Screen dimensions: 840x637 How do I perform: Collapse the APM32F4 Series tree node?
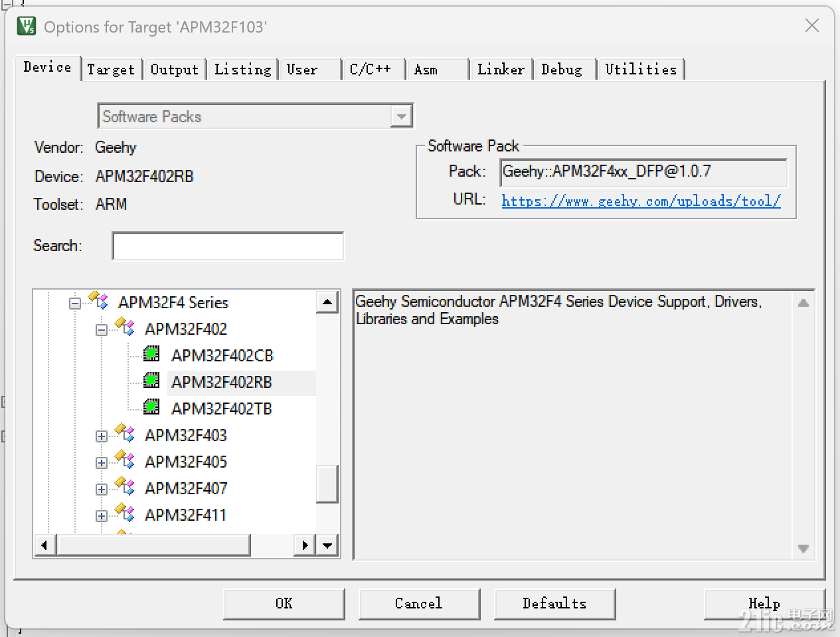(x=75, y=304)
